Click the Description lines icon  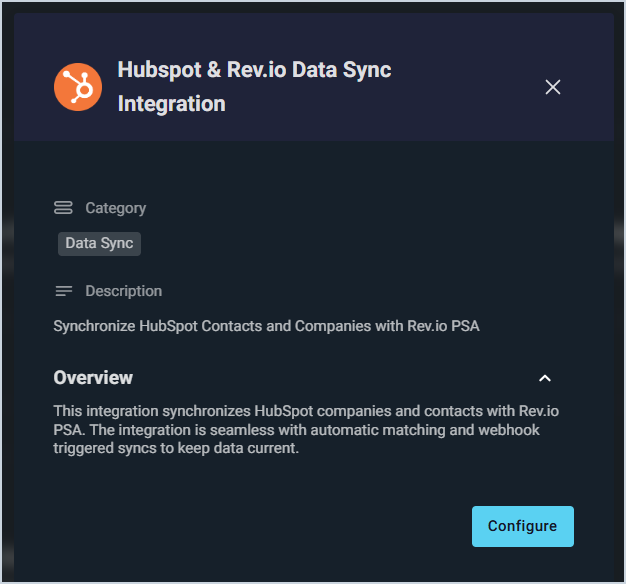(63, 291)
